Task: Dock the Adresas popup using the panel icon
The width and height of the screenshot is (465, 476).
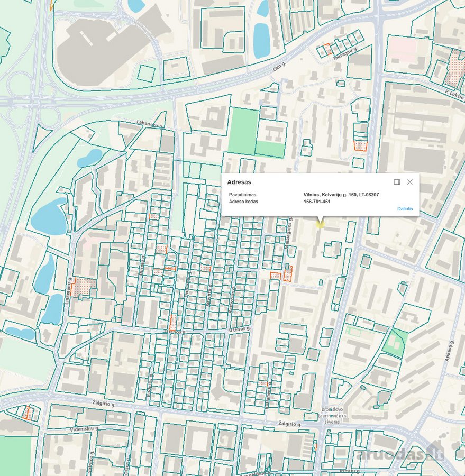Action: (397, 182)
